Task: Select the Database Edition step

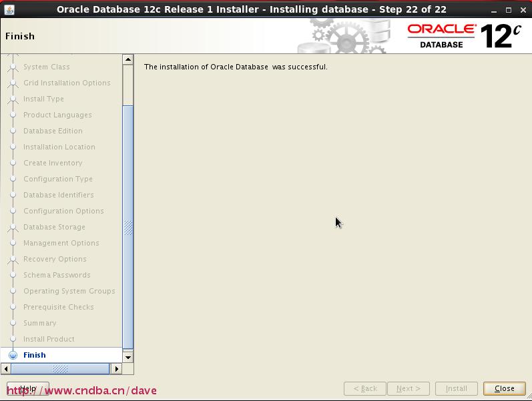Action: pyautogui.click(x=53, y=131)
